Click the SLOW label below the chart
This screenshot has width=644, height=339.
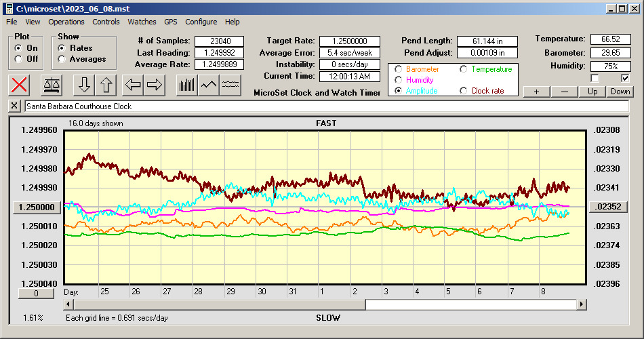pyautogui.click(x=327, y=317)
